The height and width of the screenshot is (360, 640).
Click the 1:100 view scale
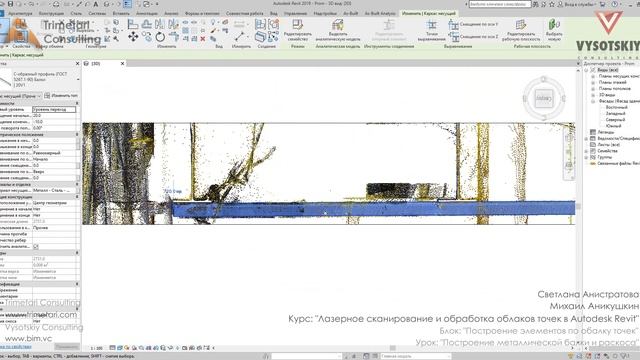point(96,348)
